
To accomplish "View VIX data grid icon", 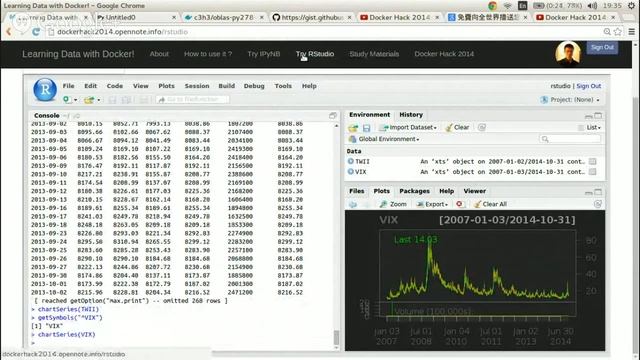I will pyautogui.click(x=593, y=172).
